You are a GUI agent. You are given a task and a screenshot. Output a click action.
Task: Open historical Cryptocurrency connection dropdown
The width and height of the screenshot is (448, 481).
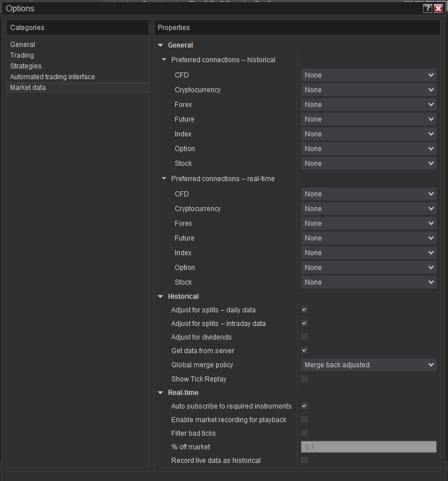(368, 90)
